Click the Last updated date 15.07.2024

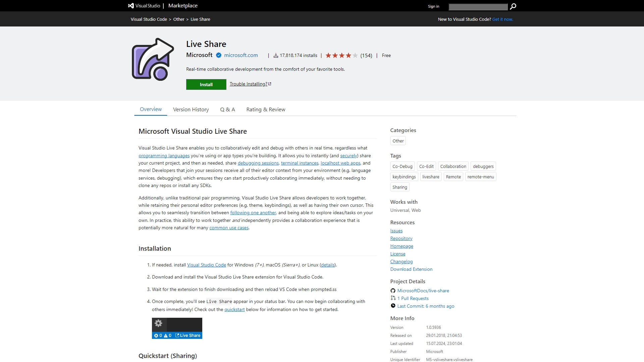coord(444,344)
